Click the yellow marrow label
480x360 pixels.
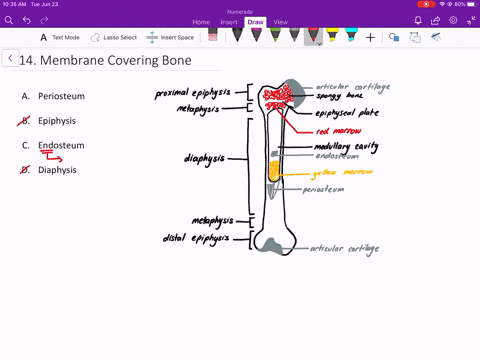[x=342, y=173]
